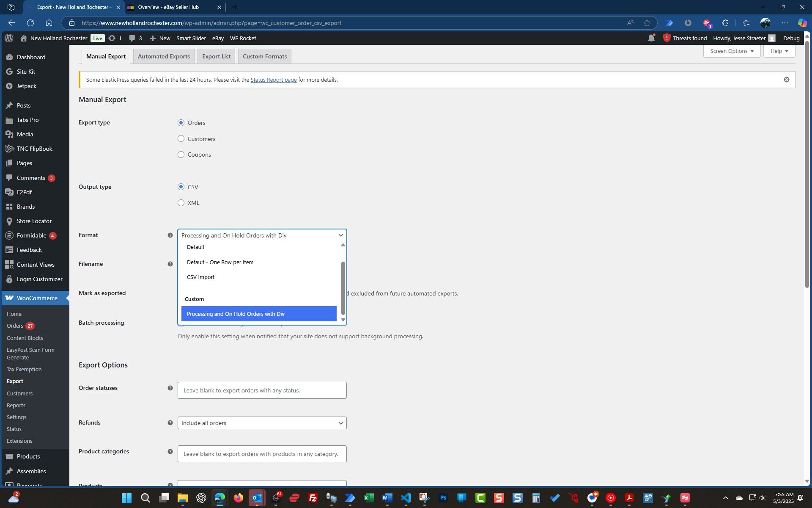Dismiss the ElasticPress notice with X icon
The height and width of the screenshot is (508, 812).
click(x=786, y=80)
